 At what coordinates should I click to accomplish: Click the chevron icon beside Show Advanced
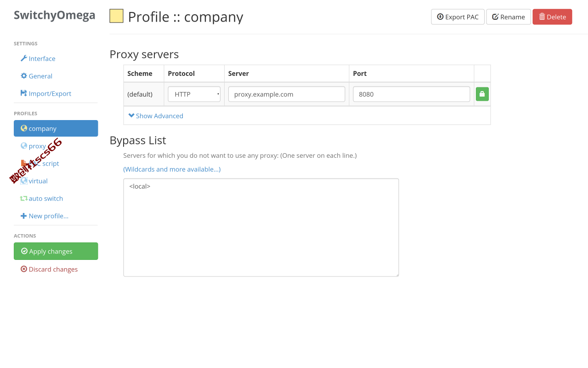tap(131, 115)
